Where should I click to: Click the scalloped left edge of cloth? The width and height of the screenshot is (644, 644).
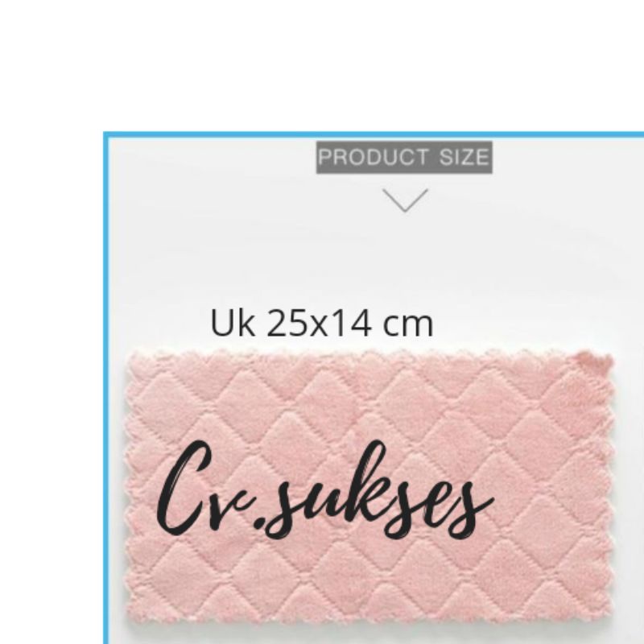click(x=129, y=485)
